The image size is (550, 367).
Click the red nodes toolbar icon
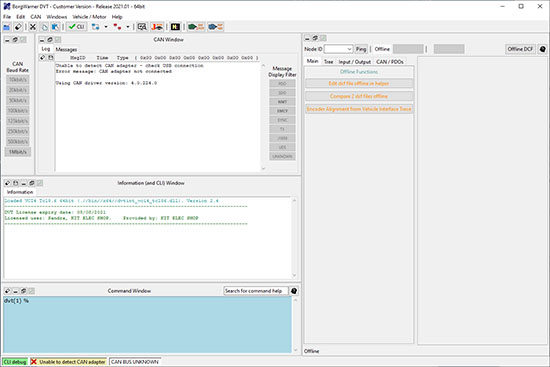[x=117, y=27]
